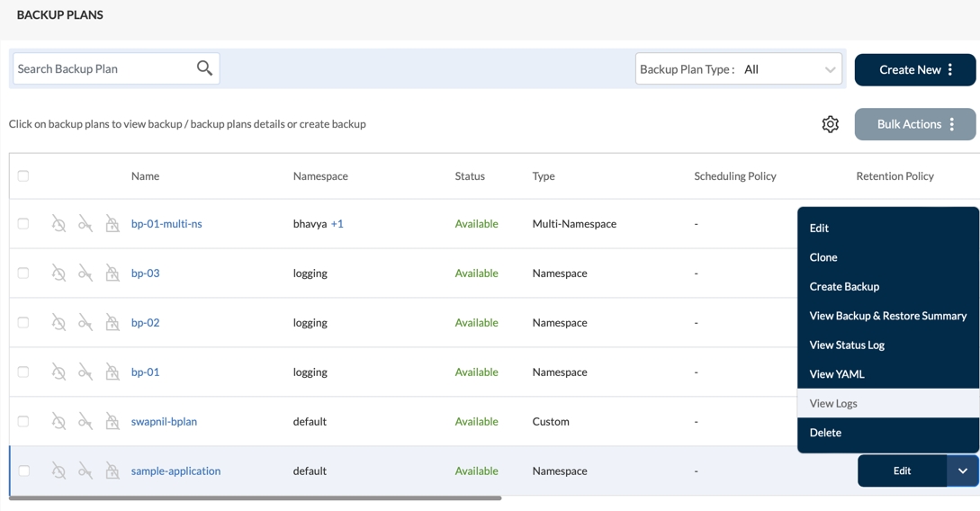
Task: Click the encryption-disabled key icon for bp-03
Action: (x=85, y=273)
